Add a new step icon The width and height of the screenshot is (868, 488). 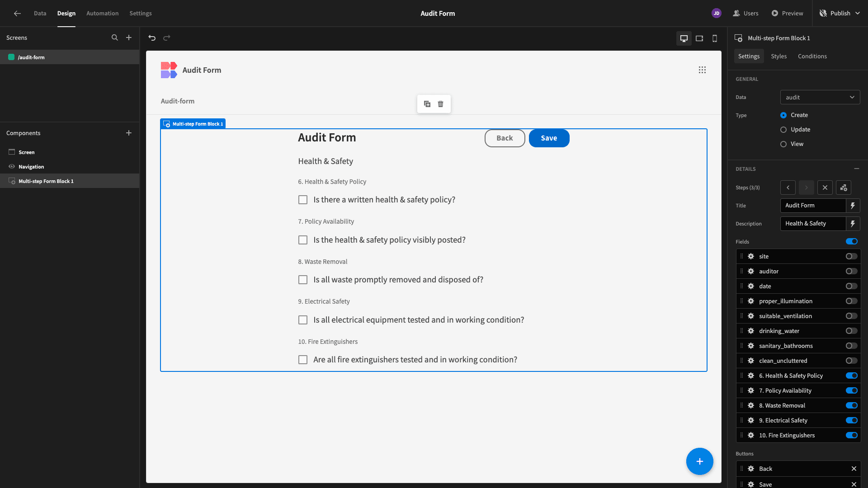click(x=844, y=188)
